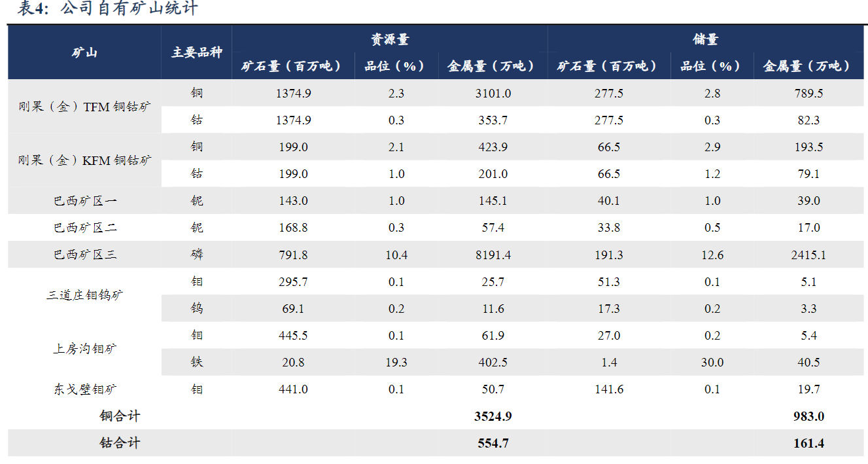Screen dimensions: 868x464
Task: Click the 主要品种 column header
Action: pos(196,52)
